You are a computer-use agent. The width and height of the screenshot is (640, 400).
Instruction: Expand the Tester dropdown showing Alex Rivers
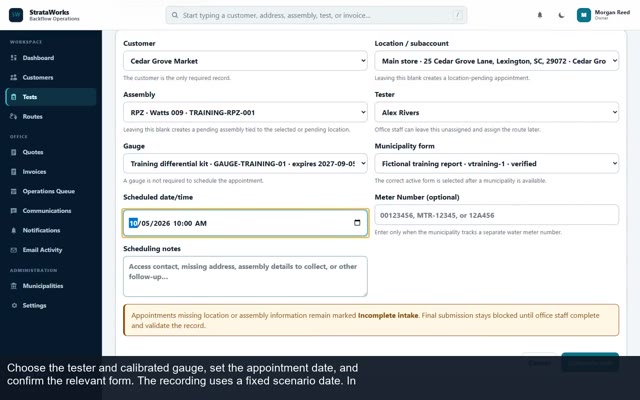pyautogui.click(x=496, y=112)
